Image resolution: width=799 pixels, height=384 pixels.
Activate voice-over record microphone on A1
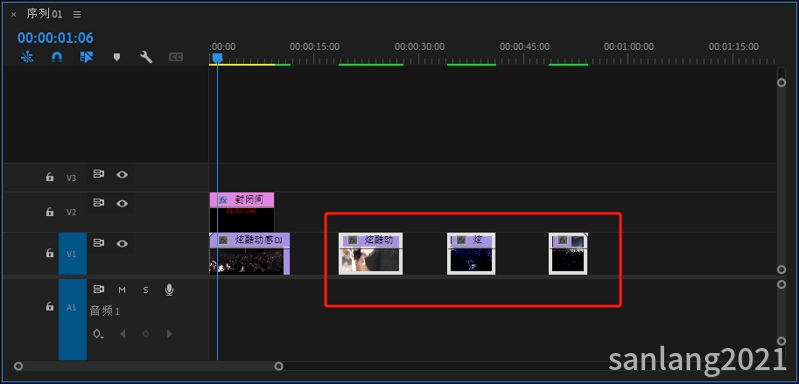coord(169,290)
